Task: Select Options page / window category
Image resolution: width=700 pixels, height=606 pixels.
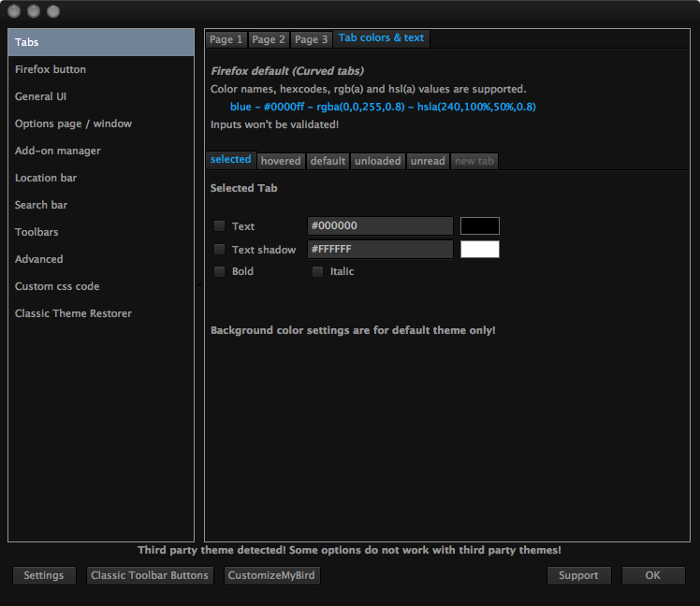Action: point(101,123)
